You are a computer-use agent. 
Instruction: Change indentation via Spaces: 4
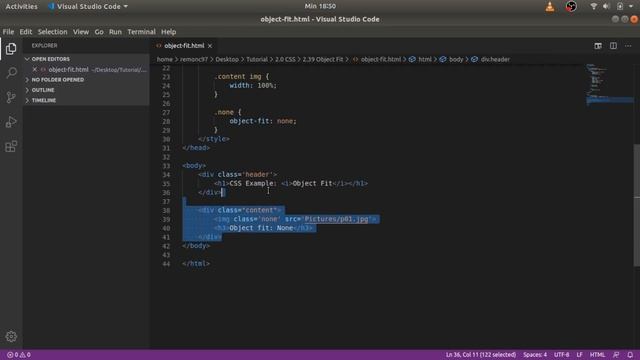pos(535,355)
